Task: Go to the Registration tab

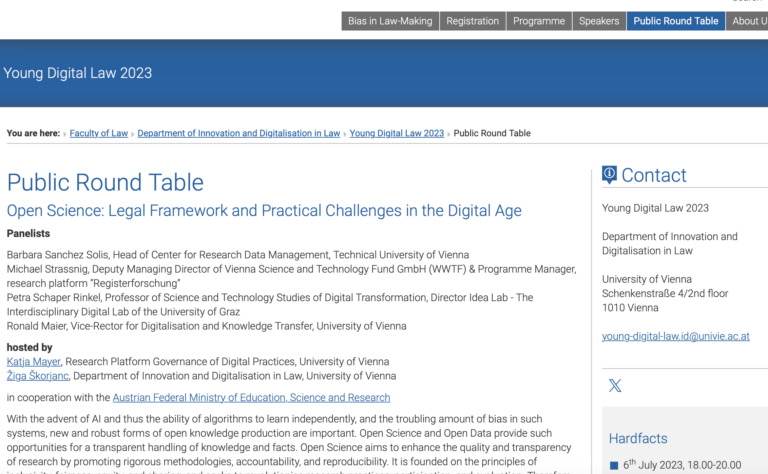Action: pos(472,21)
